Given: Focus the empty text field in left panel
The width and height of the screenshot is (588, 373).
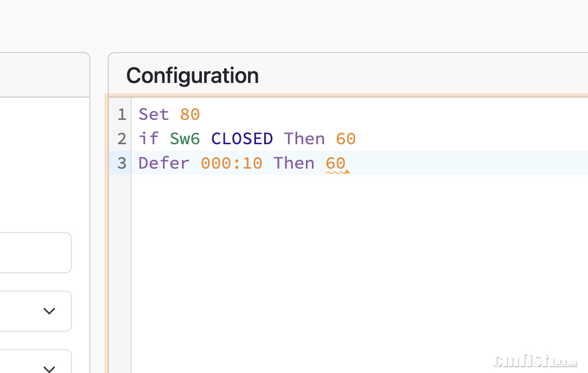Looking at the screenshot, I should coord(32,253).
